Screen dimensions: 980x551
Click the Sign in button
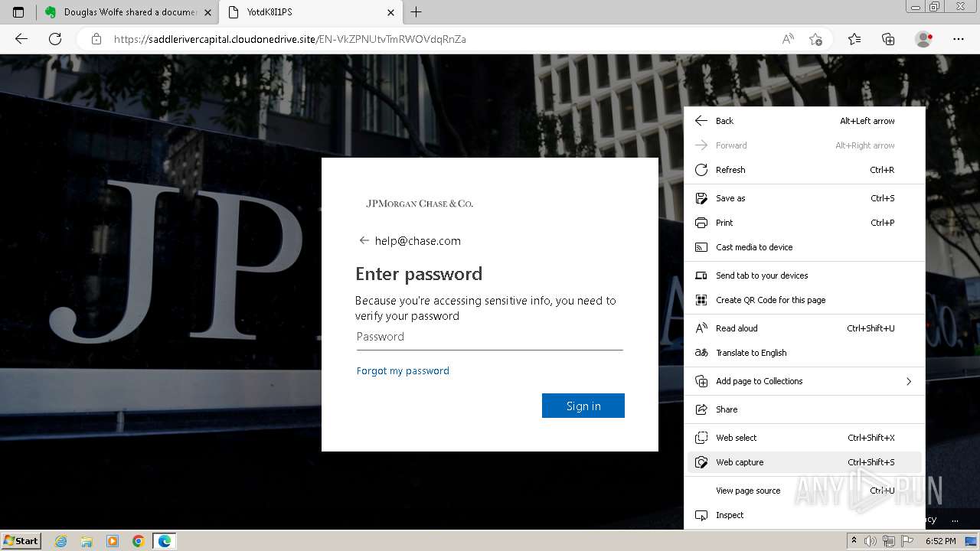coord(583,406)
